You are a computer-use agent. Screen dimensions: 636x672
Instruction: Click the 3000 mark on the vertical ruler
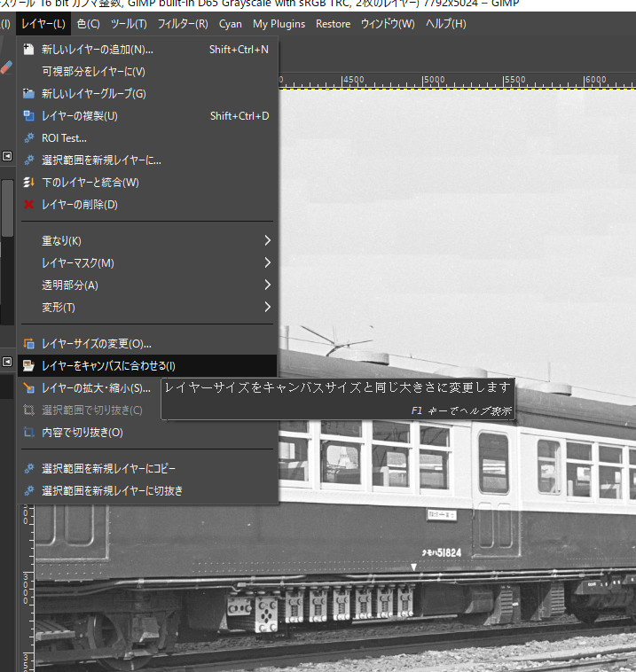click(26, 588)
